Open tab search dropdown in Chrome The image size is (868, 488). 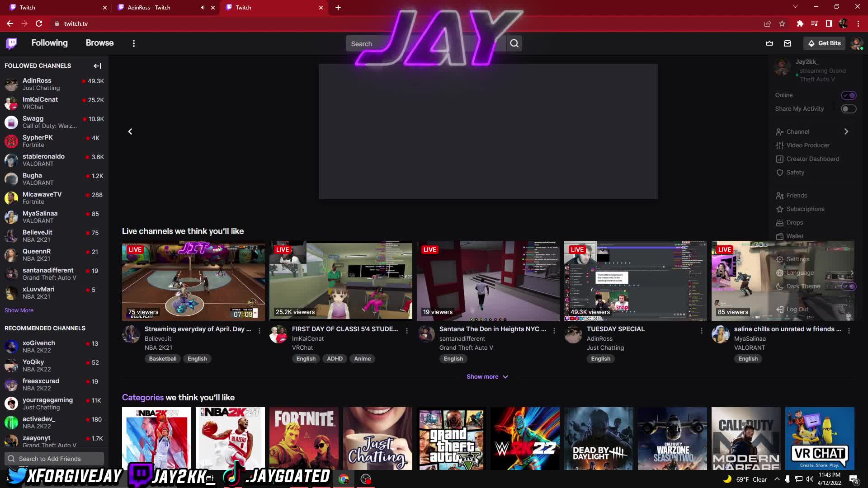click(795, 6)
